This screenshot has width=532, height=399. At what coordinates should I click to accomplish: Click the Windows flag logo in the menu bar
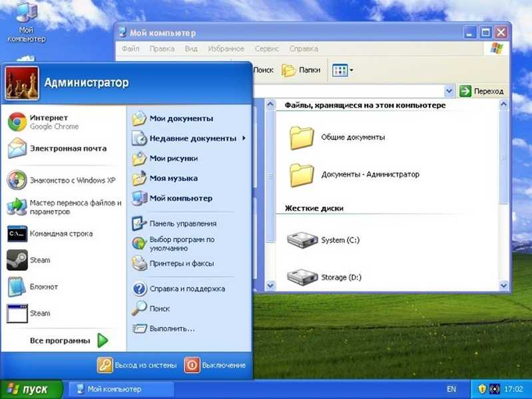coord(497,49)
